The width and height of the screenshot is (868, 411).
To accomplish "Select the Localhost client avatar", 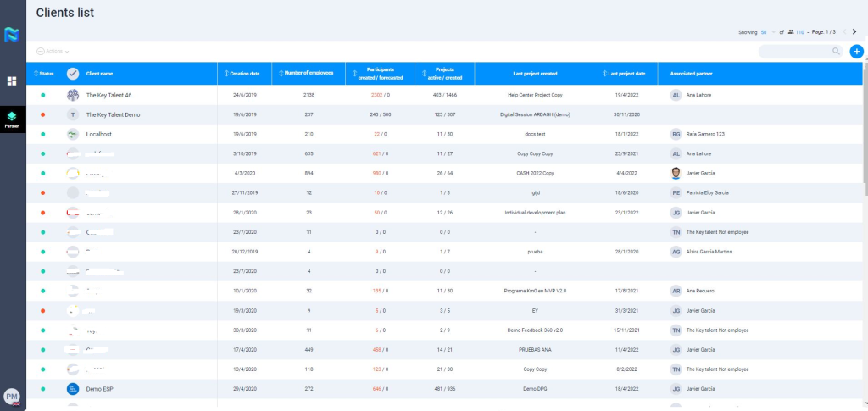I will click(73, 134).
